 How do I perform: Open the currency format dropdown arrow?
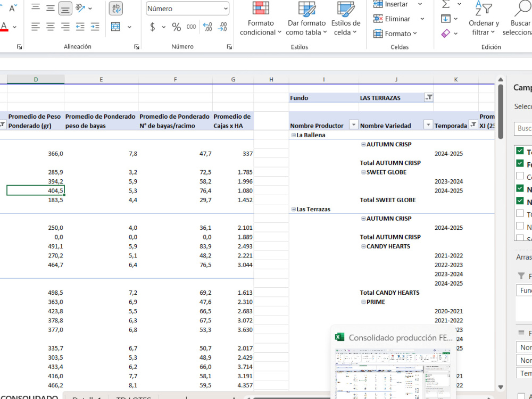(163, 27)
